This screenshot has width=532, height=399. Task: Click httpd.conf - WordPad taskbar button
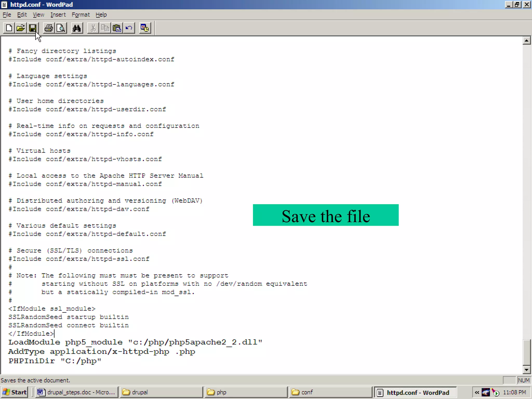point(415,392)
